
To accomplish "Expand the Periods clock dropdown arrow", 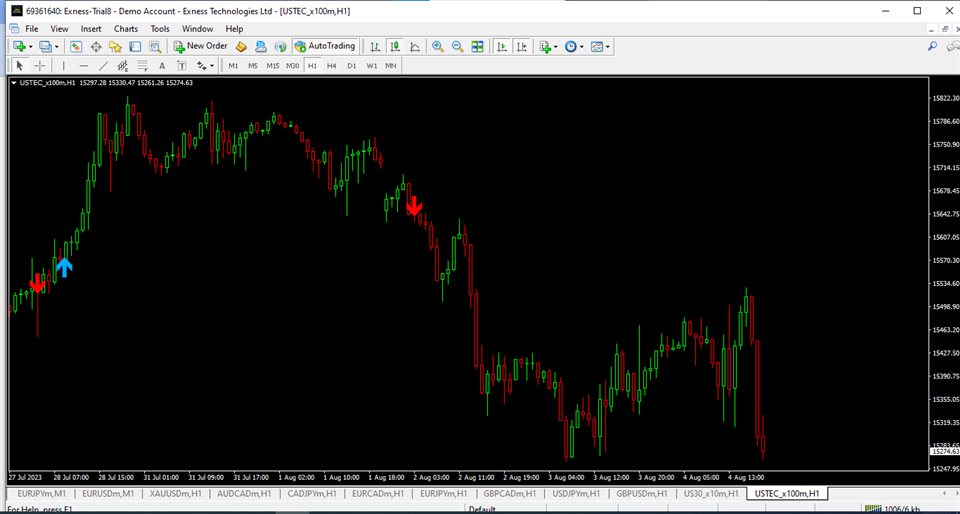I will click(x=581, y=47).
